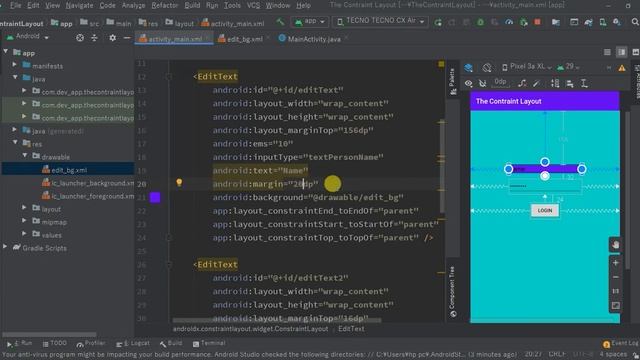Viewport: 640px width, 360px height.
Task: Expand the manifests folder
Action: click(x=15, y=64)
